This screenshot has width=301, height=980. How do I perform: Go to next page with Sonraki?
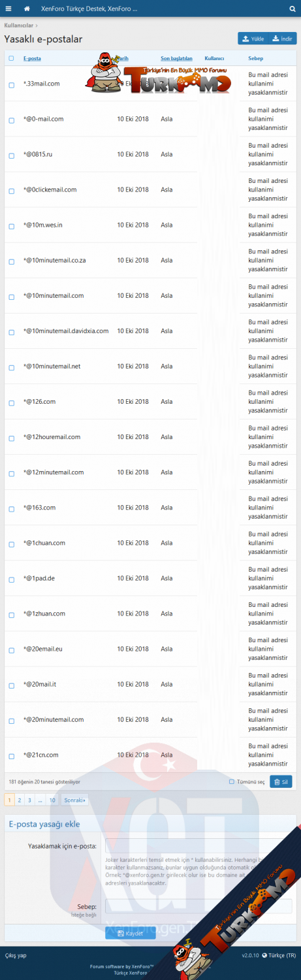pyautogui.click(x=74, y=800)
